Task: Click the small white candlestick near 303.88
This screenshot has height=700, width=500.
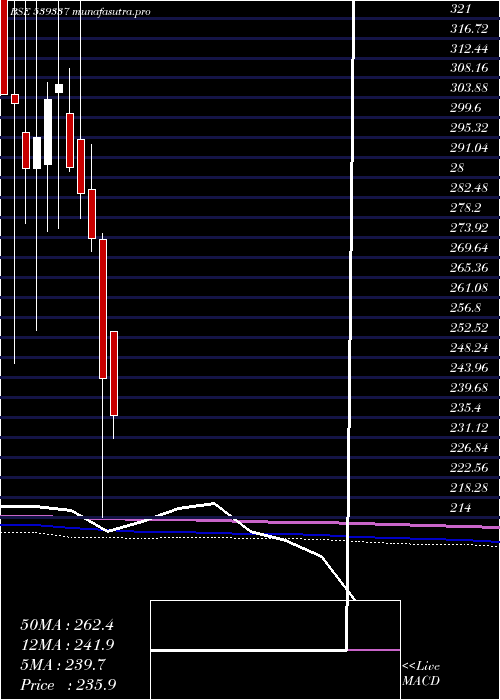Action: pos(59,88)
